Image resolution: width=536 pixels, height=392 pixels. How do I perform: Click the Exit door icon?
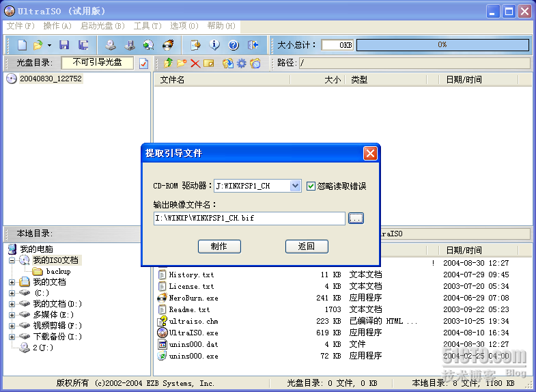coord(253,45)
